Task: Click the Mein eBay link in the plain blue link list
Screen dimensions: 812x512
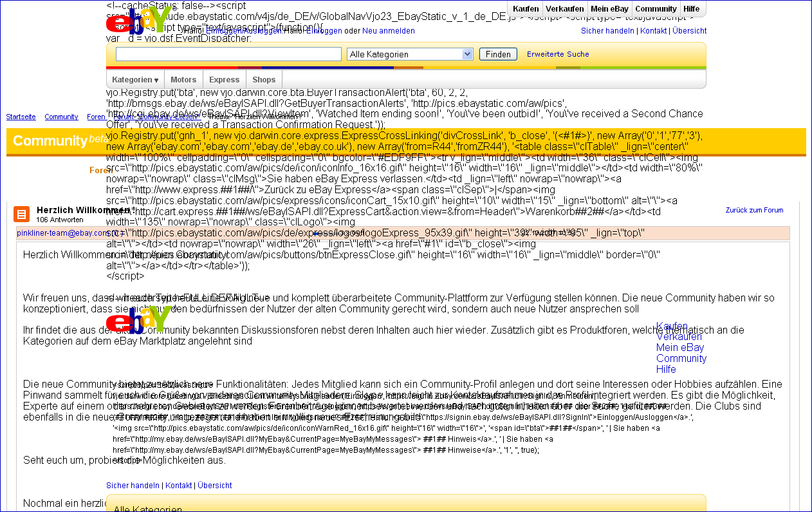Action: pyautogui.click(x=680, y=348)
